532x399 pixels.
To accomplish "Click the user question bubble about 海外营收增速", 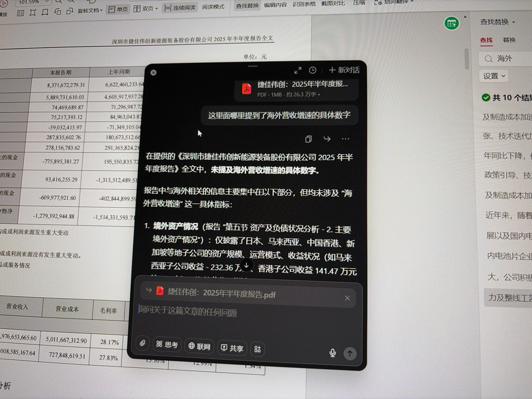I will tap(279, 115).
